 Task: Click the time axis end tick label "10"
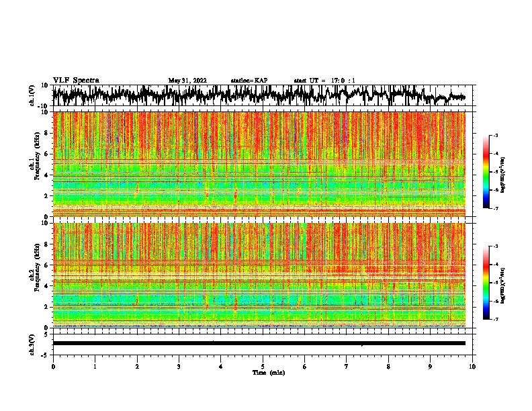tap(472, 367)
